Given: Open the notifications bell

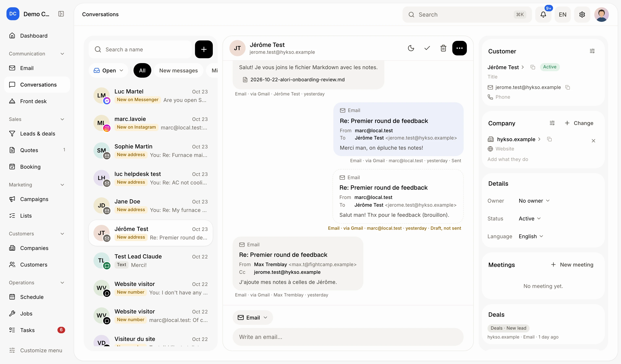Looking at the screenshot, I should [543, 15].
